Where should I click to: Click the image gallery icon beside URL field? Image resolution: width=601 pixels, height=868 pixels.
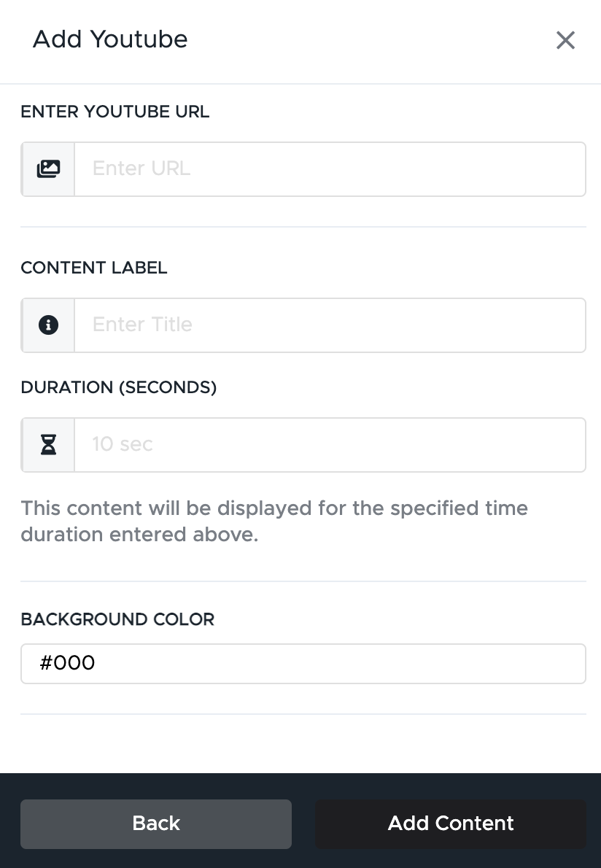(x=48, y=168)
